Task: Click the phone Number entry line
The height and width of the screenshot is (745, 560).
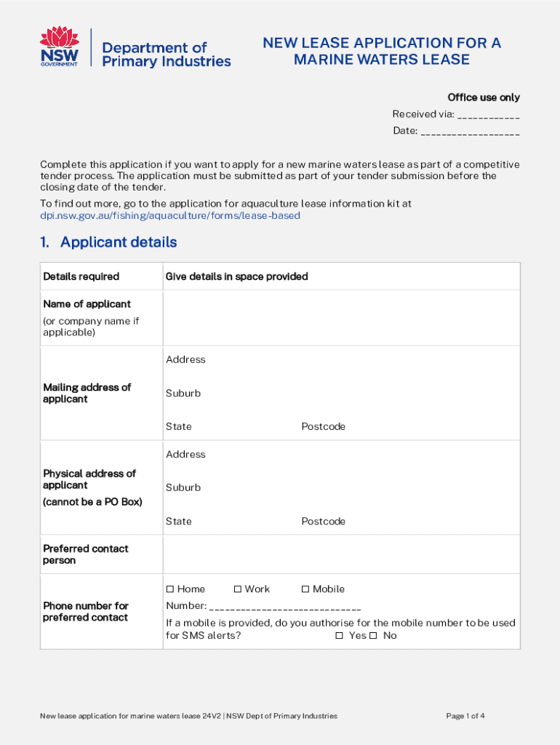Action: point(284,607)
